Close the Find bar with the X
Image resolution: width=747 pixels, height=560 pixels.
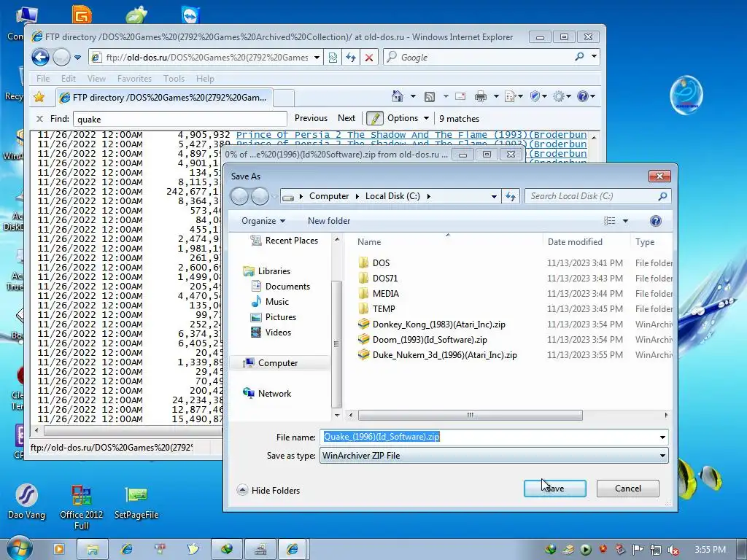[x=39, y=119]
